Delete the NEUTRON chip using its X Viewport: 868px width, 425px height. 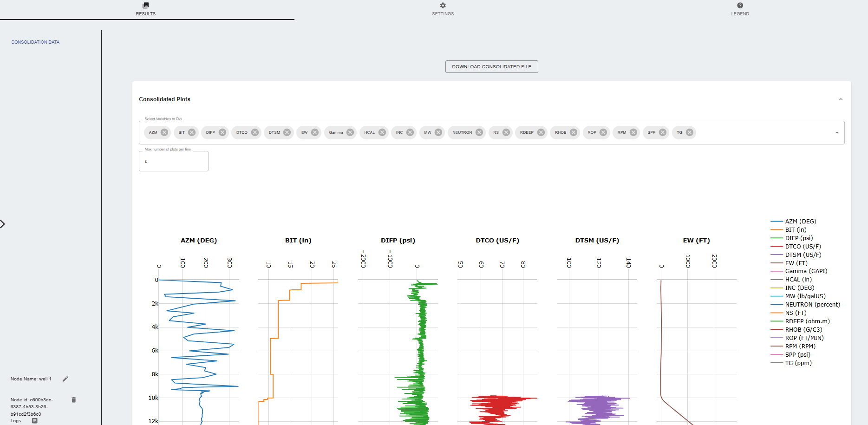point(479,132)
